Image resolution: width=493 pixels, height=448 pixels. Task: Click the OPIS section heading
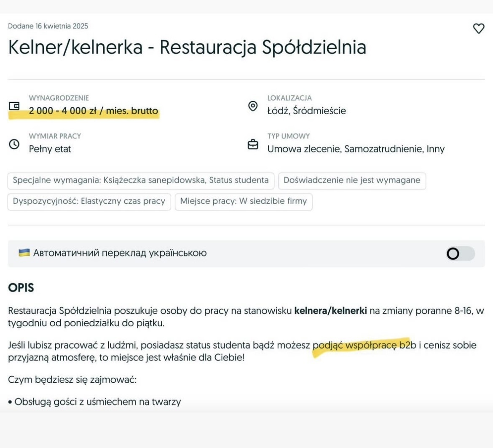pyautogui.click(x=21, y=288)
